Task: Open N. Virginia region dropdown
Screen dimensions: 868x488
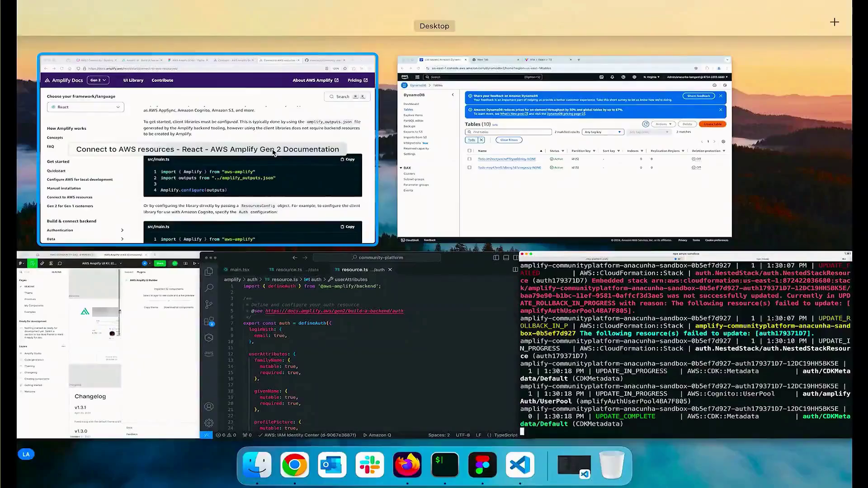Action: 651,77
